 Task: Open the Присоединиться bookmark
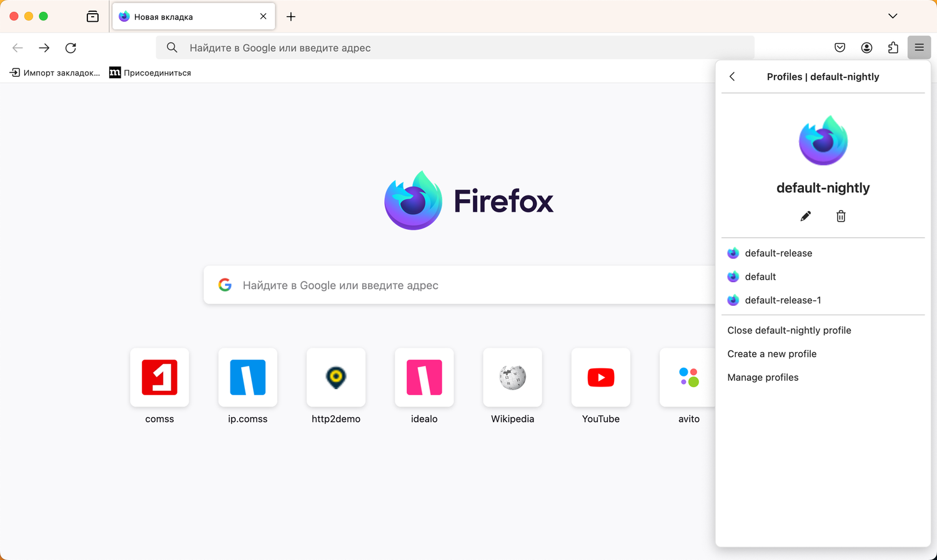pyautogui.click(x=150, y=73)
